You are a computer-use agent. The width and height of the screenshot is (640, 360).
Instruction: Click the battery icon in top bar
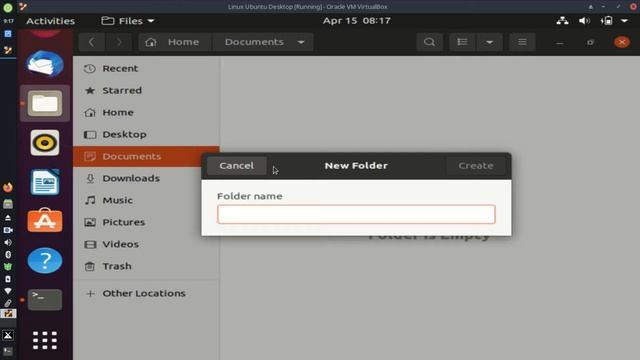tap(607, 21)
